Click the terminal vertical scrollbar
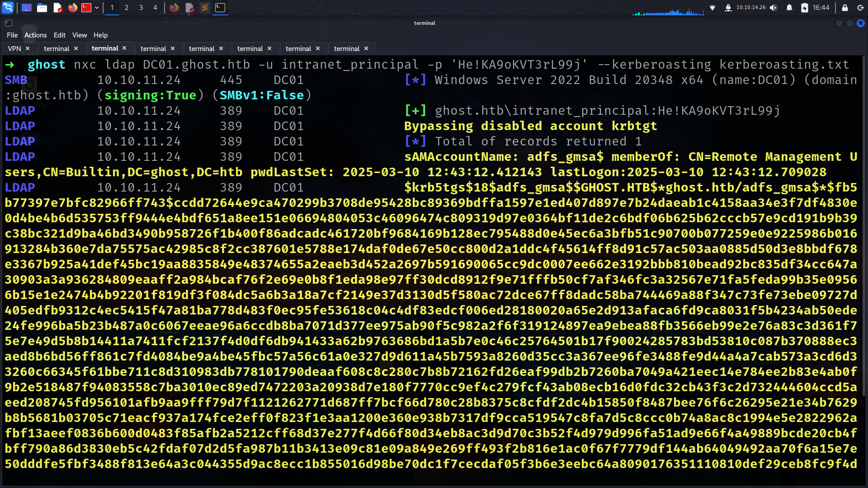This screenshot has width=868, height=488. click(864, 226)
